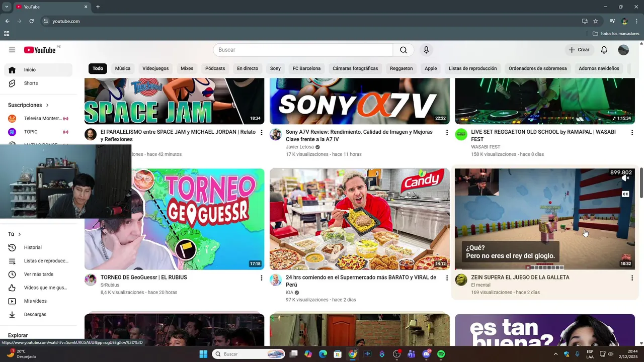Select the Videojuegos filter chip
This screenshot has height=362, width=644.
(x=155, y=68)
